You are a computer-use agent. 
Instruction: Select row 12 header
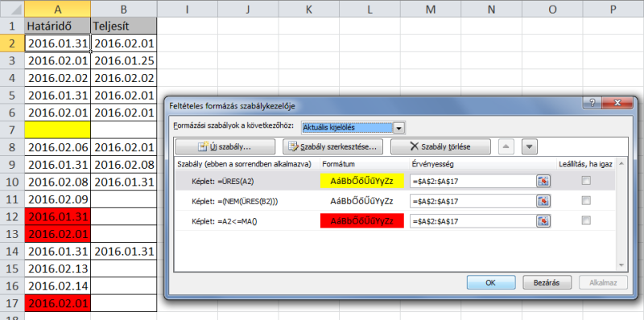12,216
